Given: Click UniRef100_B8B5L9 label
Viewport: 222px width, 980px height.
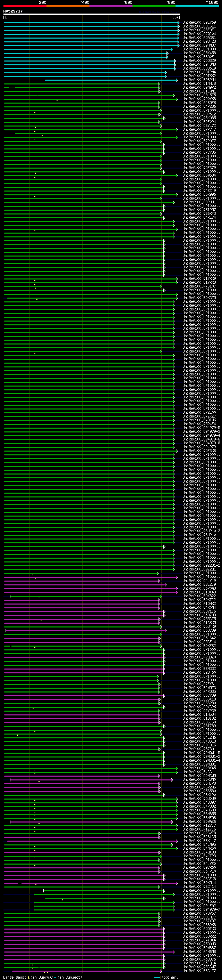Looking at the screenshot, I should coord(199,68).
